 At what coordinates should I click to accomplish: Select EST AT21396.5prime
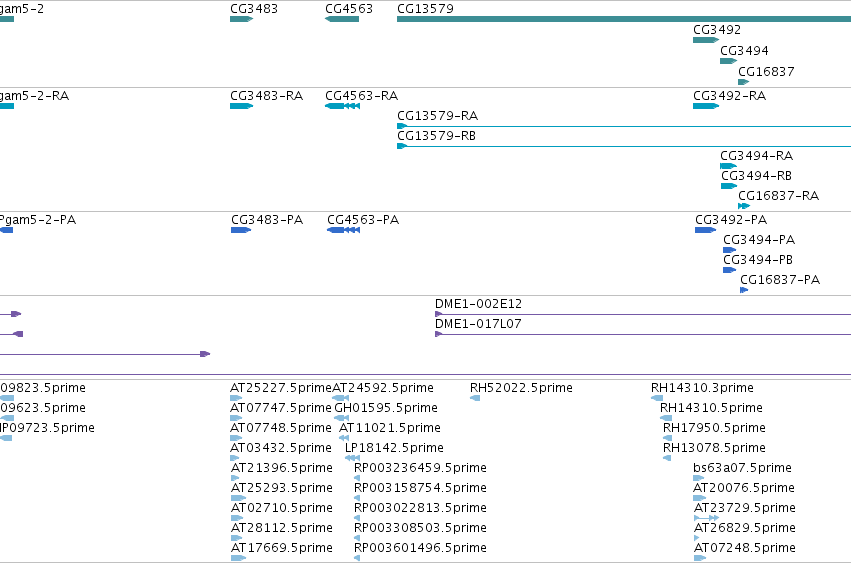click(x=282, y=469)
